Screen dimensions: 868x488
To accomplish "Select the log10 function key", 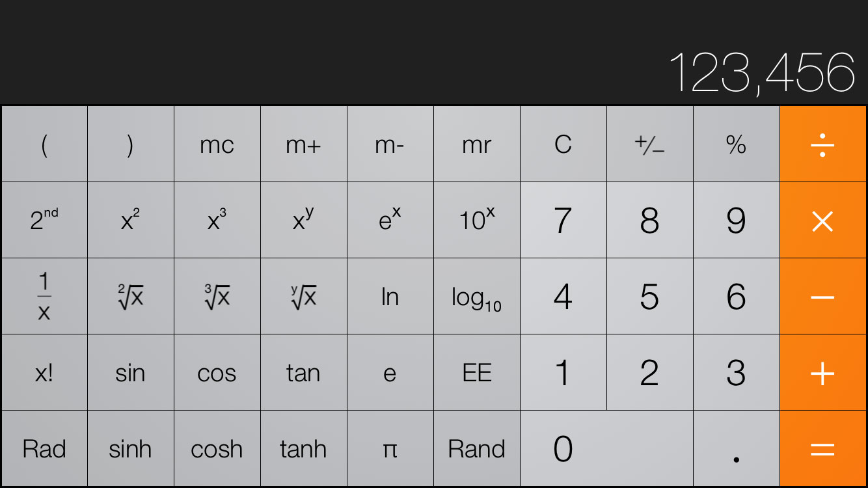I will [476, 297].
